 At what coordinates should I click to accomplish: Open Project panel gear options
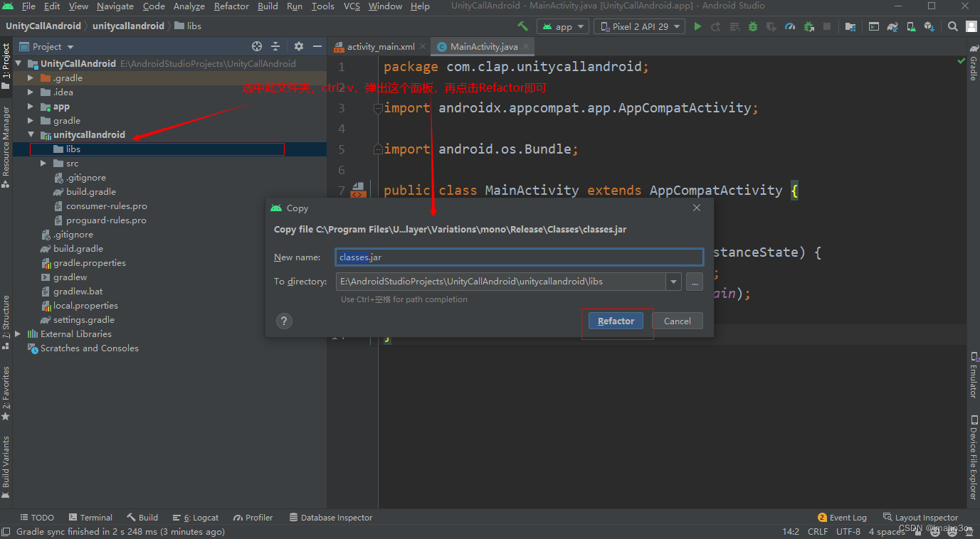(299, 46)
